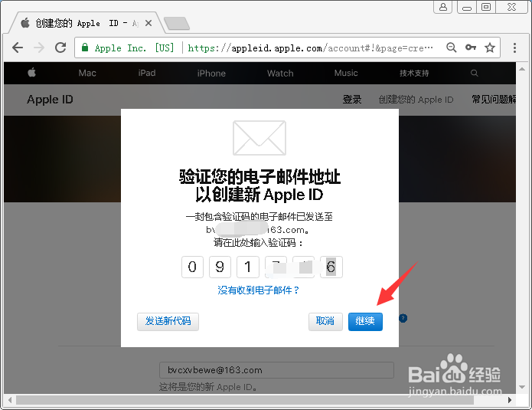This screenshot has width=532, height=410.
Task: Click the 常见问题解答 link
Action: [494, 100]
